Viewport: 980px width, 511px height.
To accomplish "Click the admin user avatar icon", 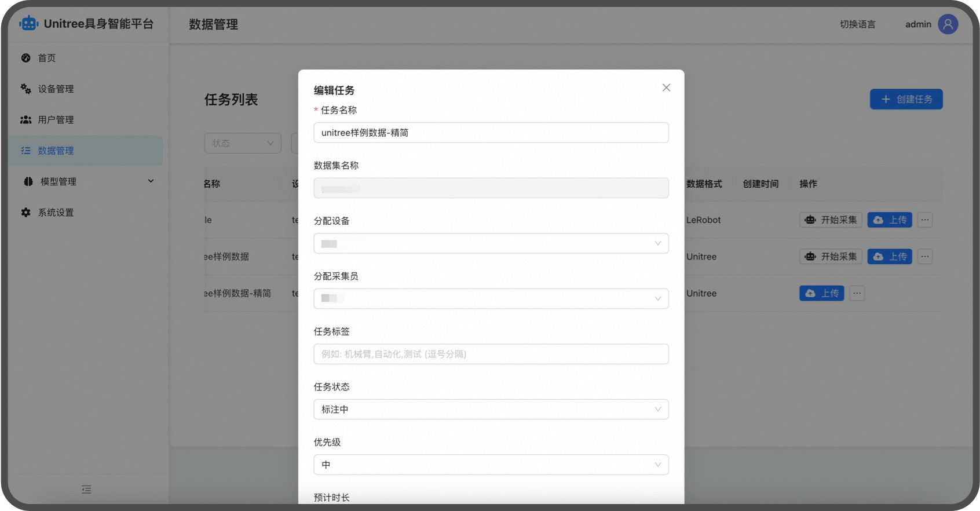I will pyautogui.click(x=948, y=24).
